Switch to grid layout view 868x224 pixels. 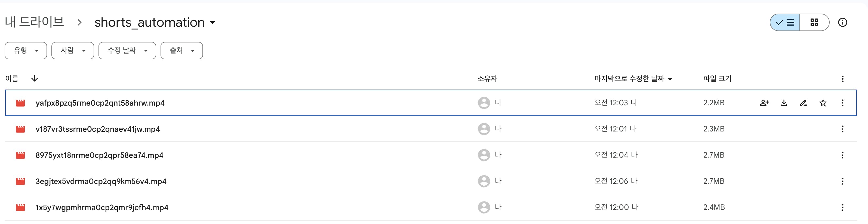tap(814, 23)
